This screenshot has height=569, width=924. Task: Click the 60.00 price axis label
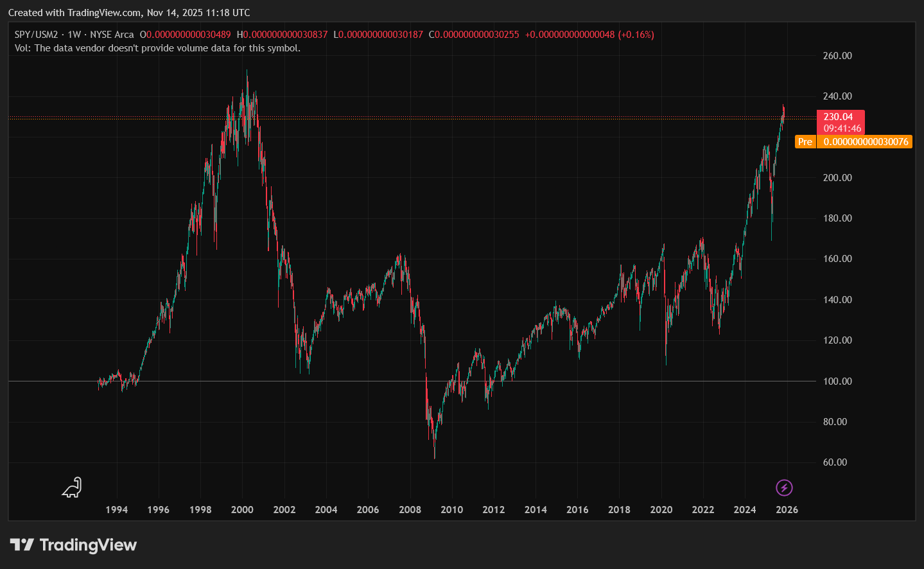click(x=835, y=462)
